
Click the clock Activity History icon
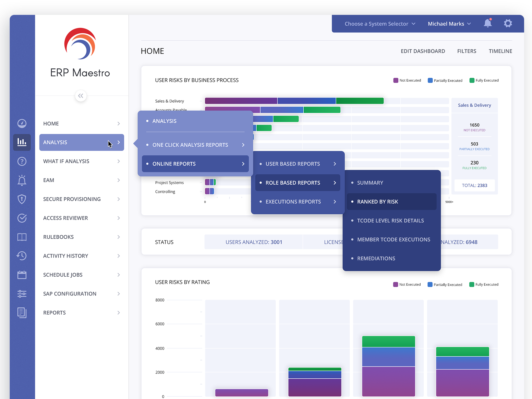coord(22,256)
